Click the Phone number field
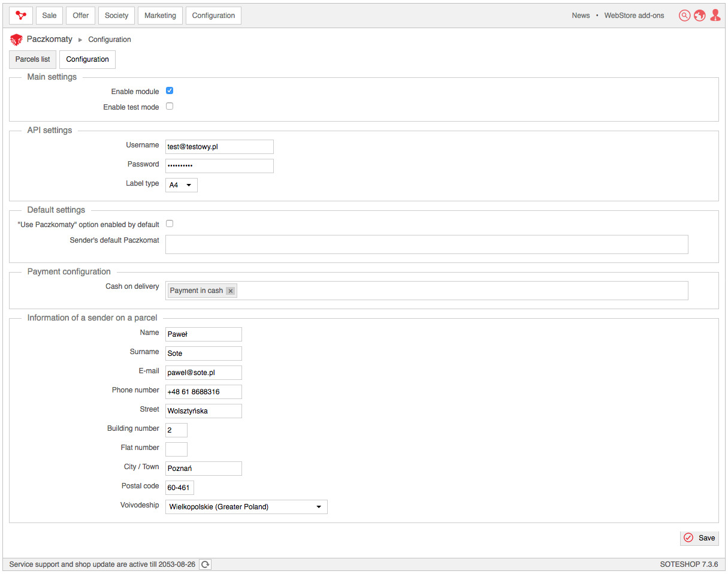Viewport: 728px width, 574px height. [x=204, y=392]
